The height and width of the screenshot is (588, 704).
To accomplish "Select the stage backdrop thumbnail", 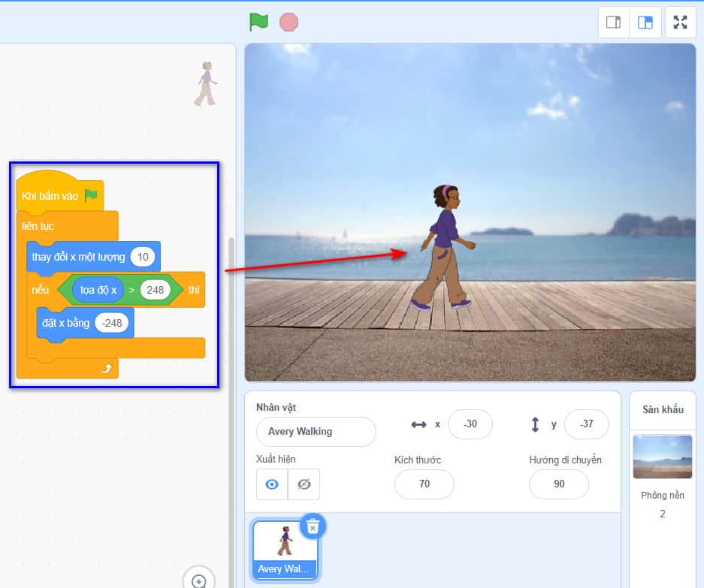I will pos(662,457).
